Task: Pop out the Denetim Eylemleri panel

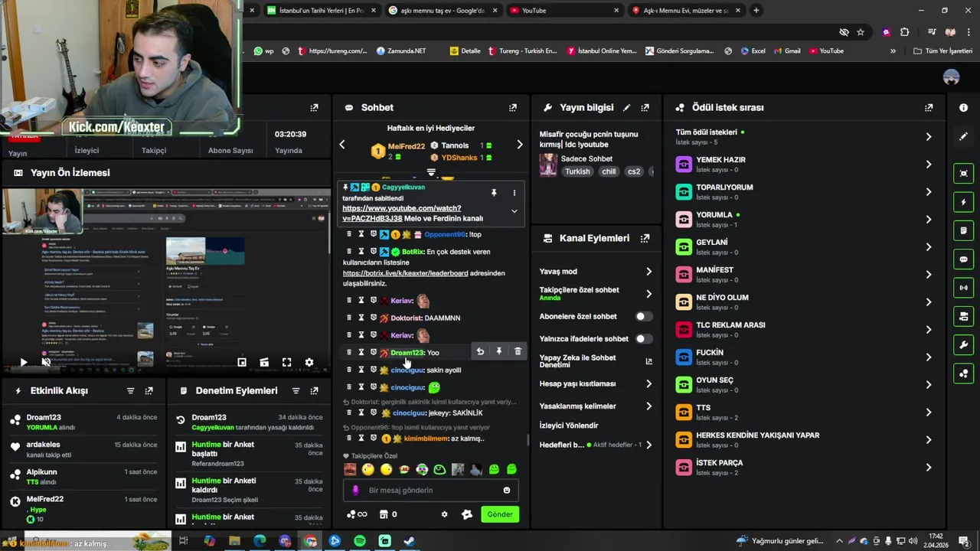Action: (314, 391)
